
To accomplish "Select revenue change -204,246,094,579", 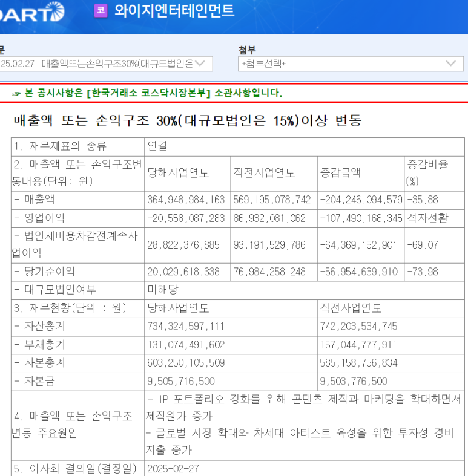I will click(x=361, y=200).
